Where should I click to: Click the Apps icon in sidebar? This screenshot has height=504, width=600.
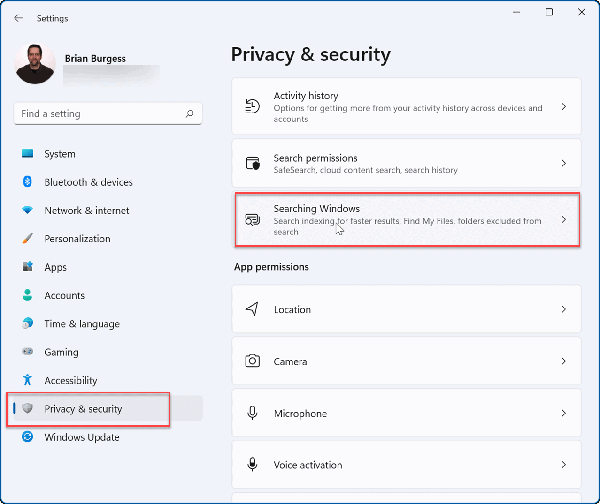(28, 266)
